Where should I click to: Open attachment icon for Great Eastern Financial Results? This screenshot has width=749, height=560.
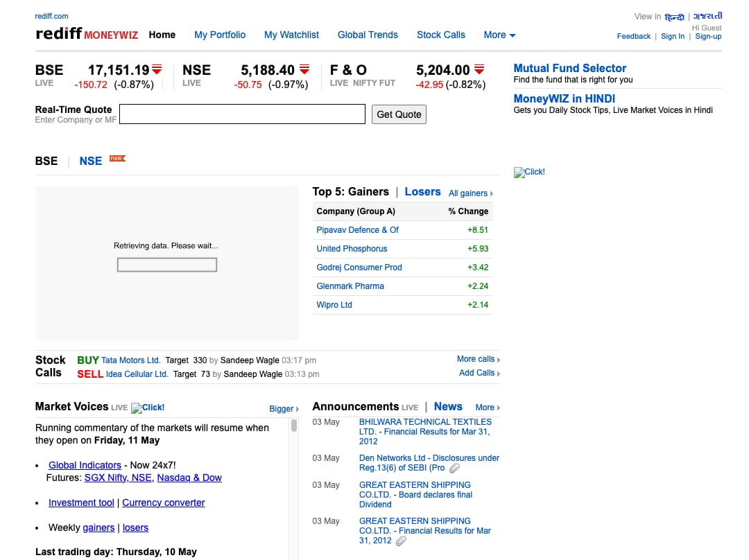(401, 541)
